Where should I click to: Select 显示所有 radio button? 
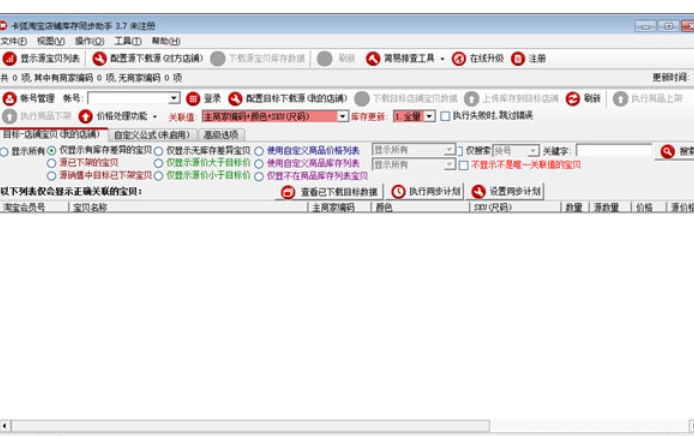pos(4,152)
